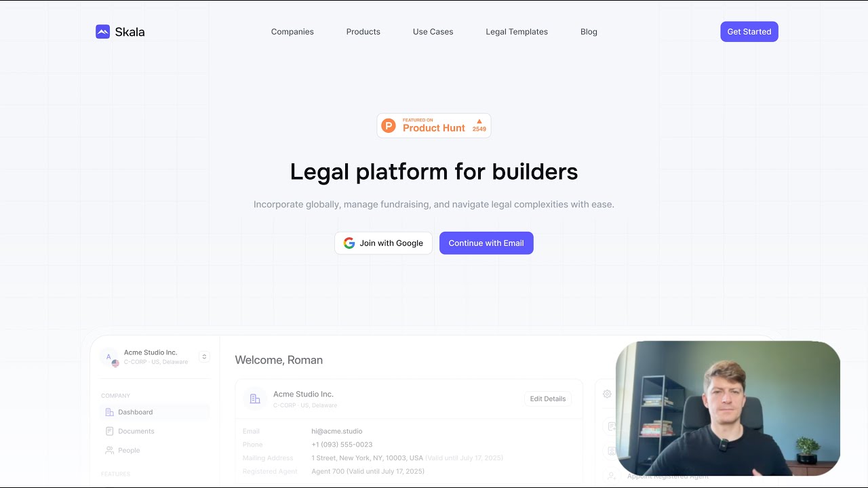Open the Companies nav menu
The height and width of the screenshot is (488, 868).
pyautogui.click(x=292, y=32)
